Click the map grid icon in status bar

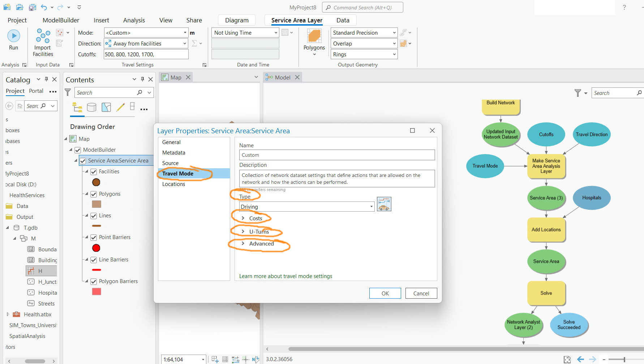pos(225,359)
